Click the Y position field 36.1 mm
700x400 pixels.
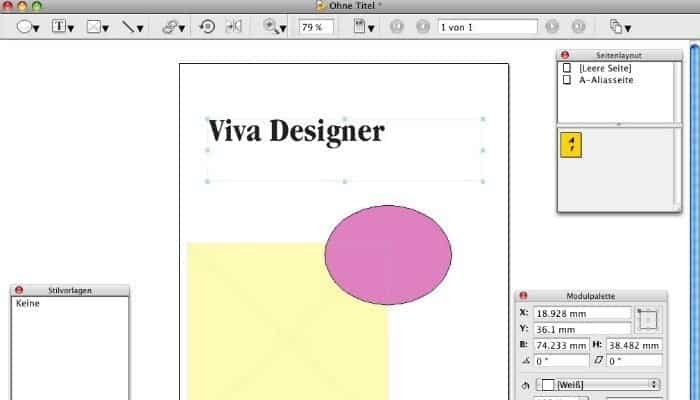point(582,329)
